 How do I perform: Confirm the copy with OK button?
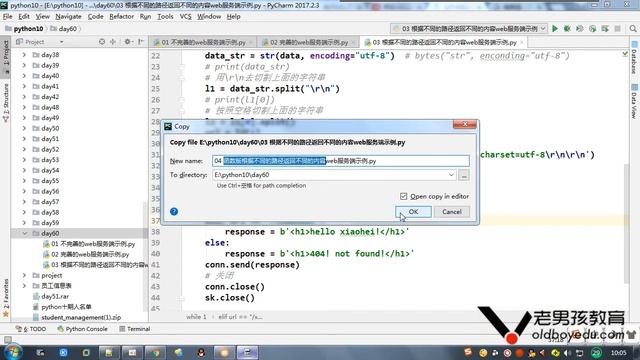[413, 211]
